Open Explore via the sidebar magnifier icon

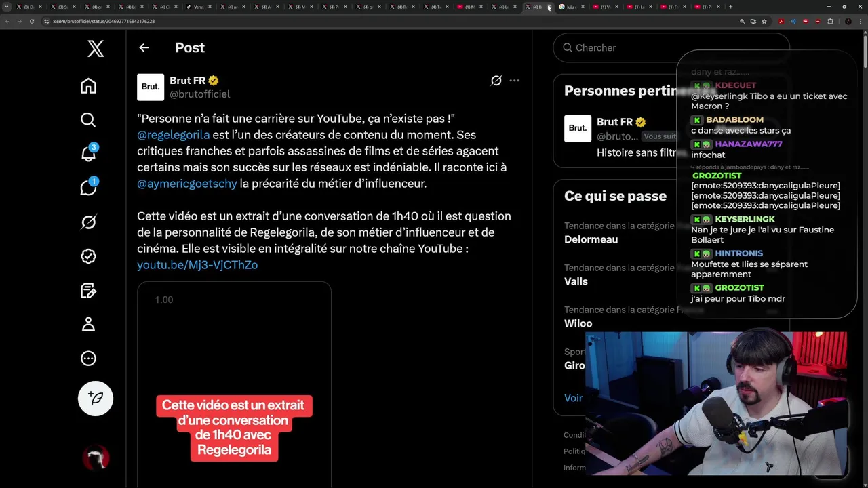pos(88,120)
